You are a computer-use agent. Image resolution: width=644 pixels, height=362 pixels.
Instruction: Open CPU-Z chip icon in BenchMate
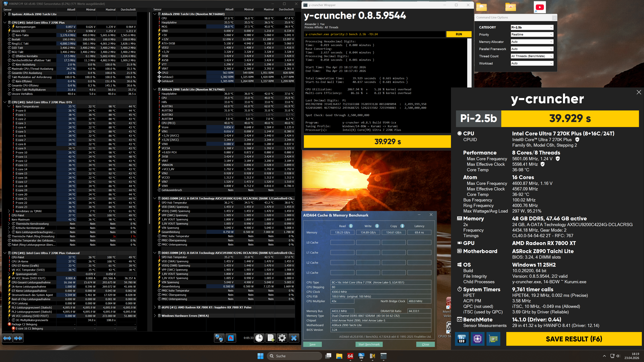point(477,339)
